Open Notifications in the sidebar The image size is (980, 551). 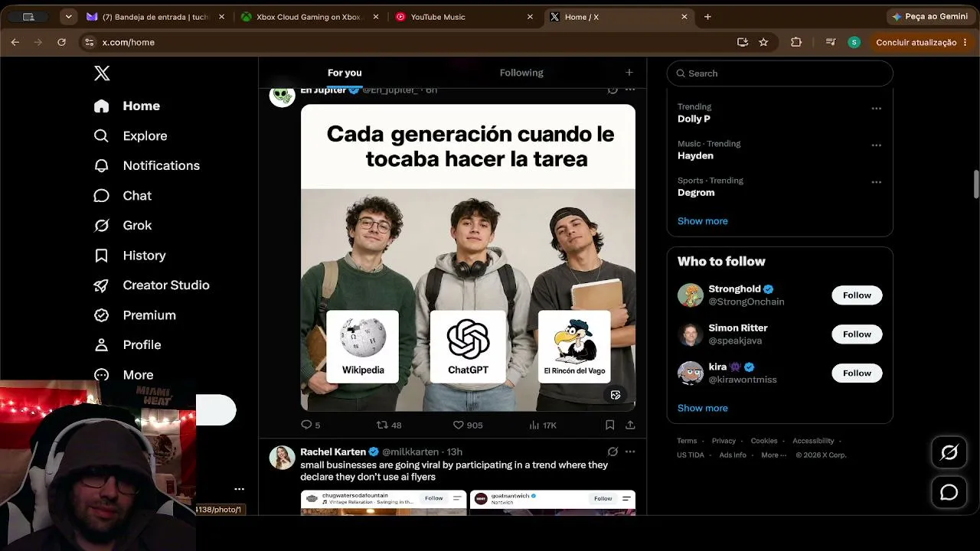[x=146, y=166]
